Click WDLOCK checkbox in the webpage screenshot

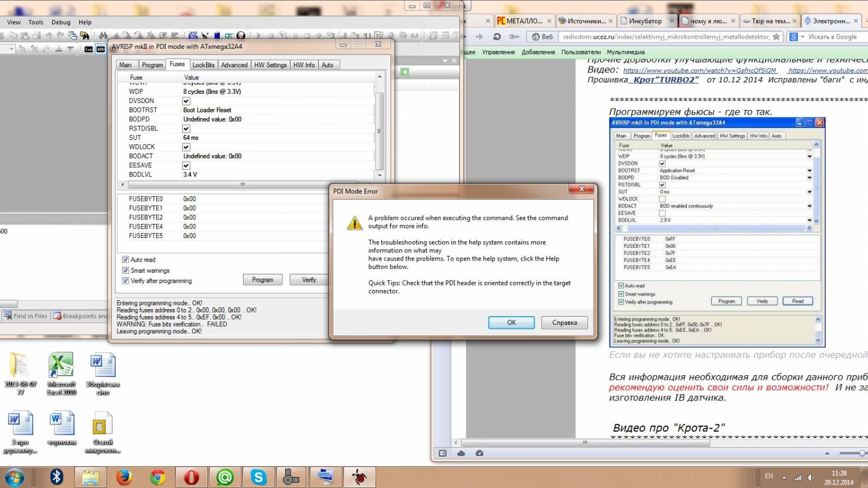pos(663,199)
